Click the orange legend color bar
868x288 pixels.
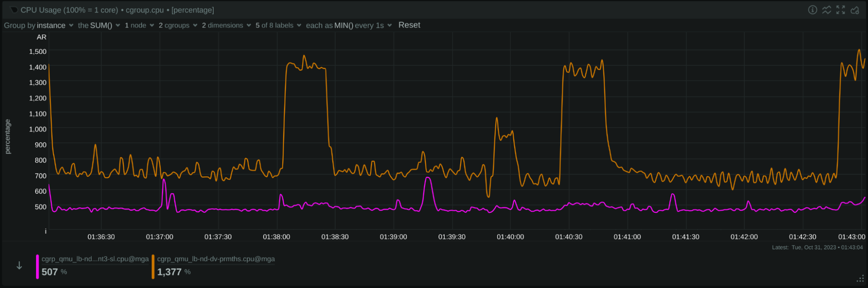click(153, 267)
